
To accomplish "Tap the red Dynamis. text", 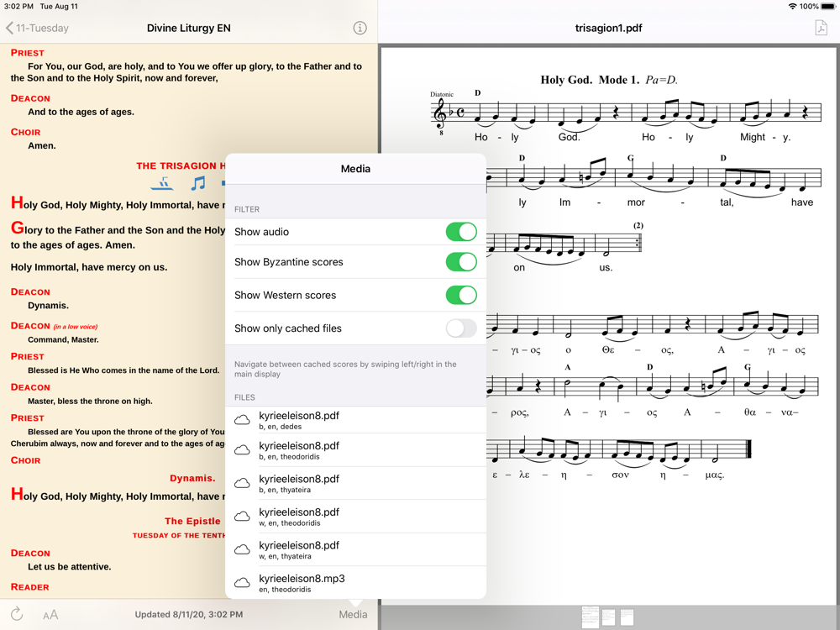I will 192,478.
